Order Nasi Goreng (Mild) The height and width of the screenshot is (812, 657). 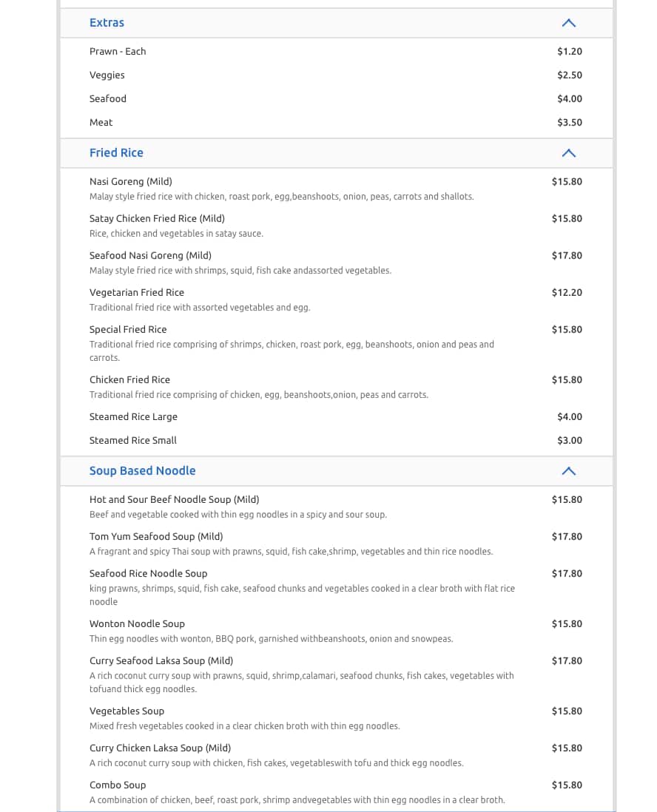point(130,181)
